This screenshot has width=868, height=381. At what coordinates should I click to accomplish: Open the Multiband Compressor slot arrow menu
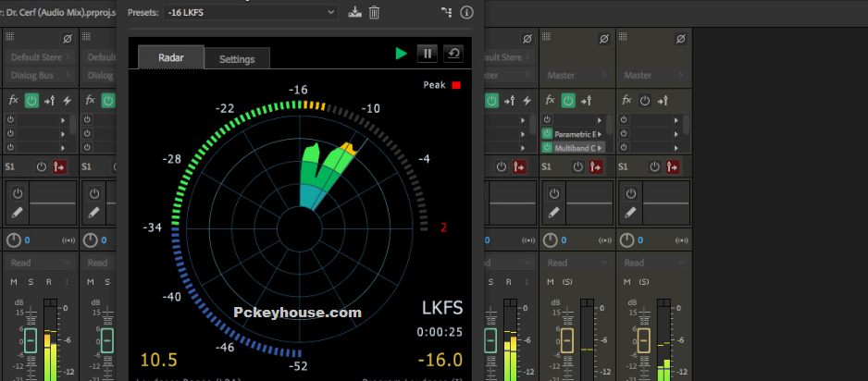click(600, 148)
